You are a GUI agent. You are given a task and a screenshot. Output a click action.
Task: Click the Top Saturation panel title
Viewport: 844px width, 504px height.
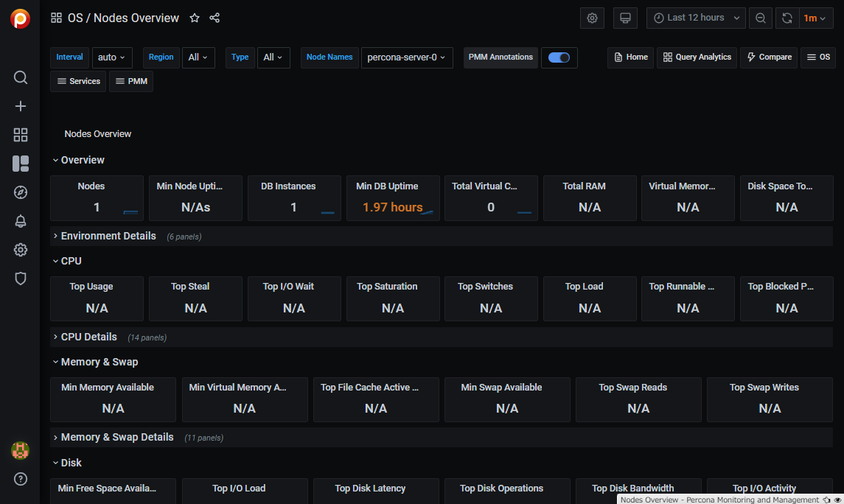pyautogui.click(x=387, y=287)
